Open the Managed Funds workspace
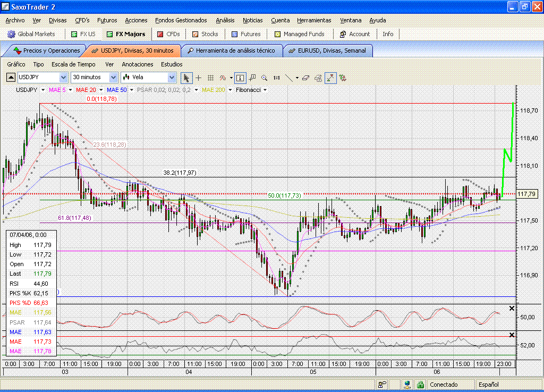Viewport: 544px width, 392px height. pyautogui.click(x=300, y=34)
